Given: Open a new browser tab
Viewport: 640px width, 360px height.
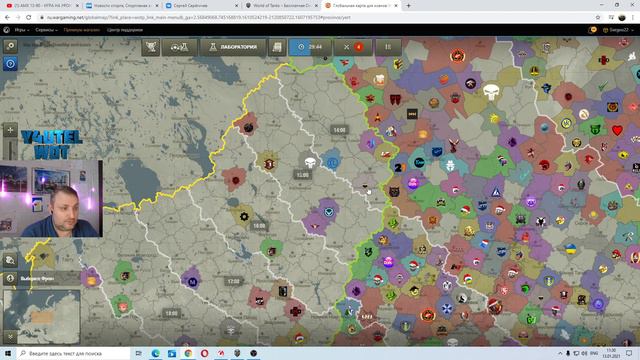Looking at the screenshot, I should [408, 6].
